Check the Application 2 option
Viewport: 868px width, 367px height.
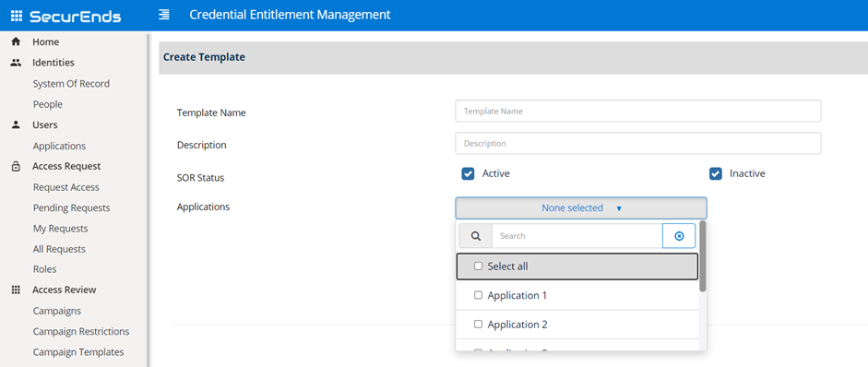[479, 325]
